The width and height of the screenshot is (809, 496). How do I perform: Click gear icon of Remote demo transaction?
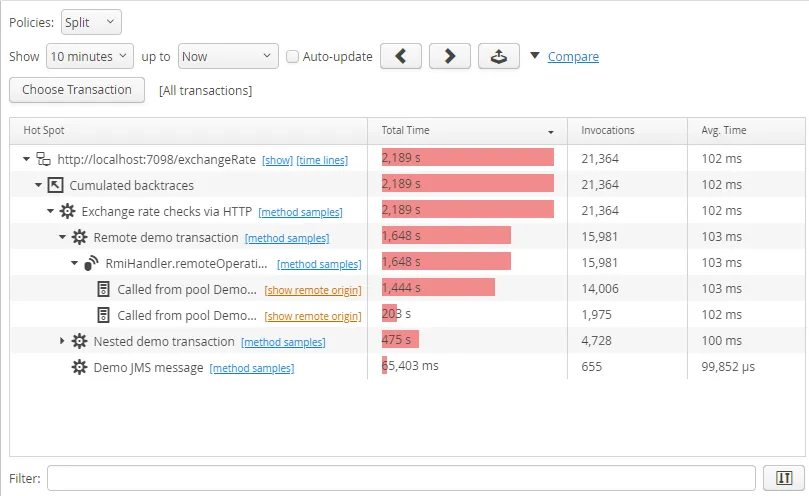79,237
